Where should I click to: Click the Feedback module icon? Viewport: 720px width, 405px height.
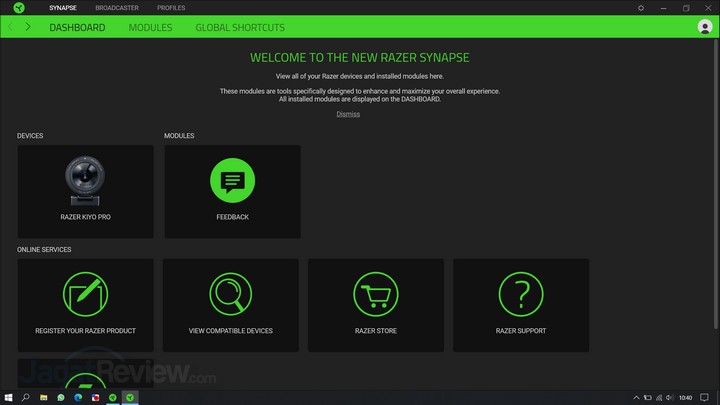232,181
